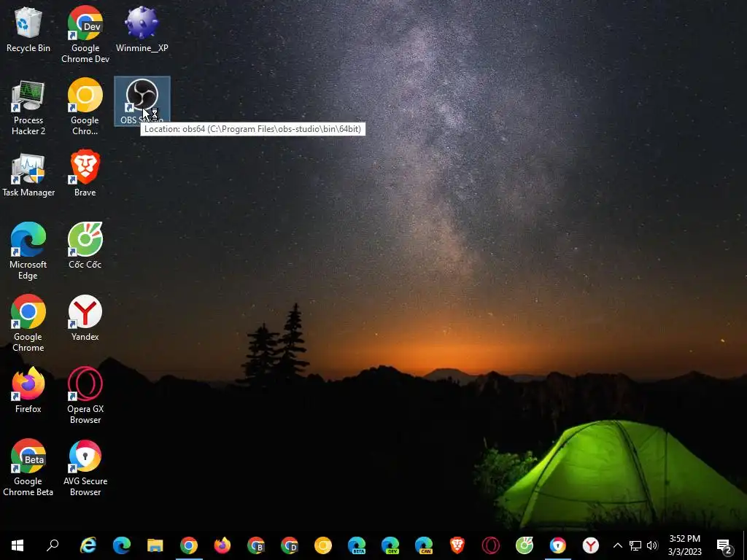Select the Brave desktop shortcut
This screenshot has height=560, width=747.
click(x=85, y=174)
